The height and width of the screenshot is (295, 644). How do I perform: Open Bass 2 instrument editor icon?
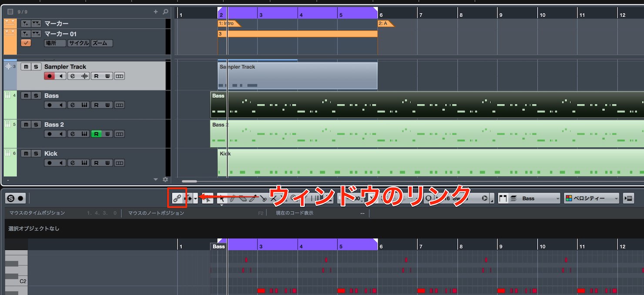tap(84, 134)
